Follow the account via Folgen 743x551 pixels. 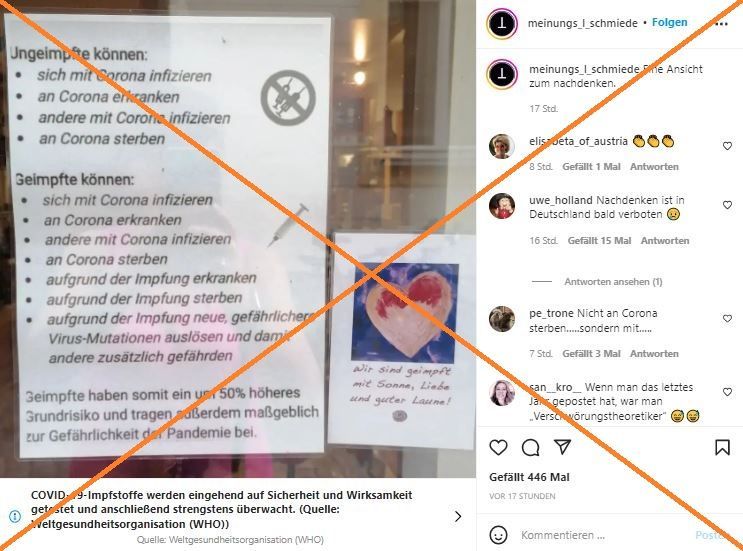point(669,22)
